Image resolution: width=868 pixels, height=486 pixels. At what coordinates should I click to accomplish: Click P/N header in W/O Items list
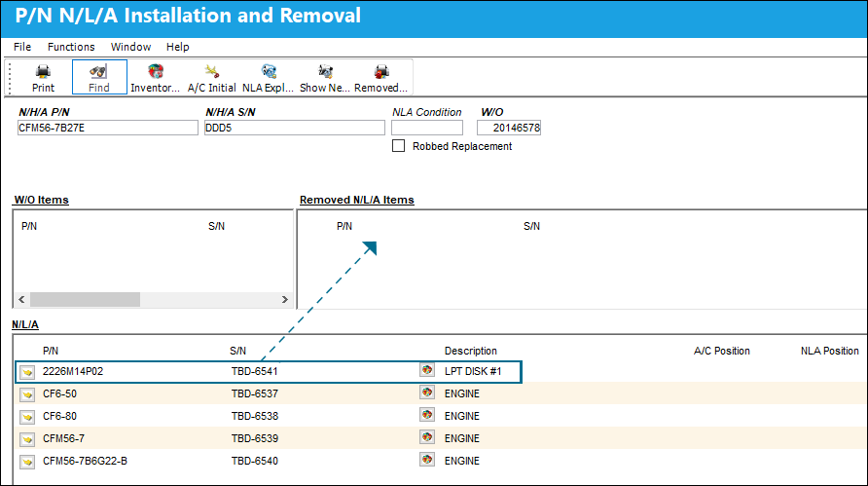29,226
